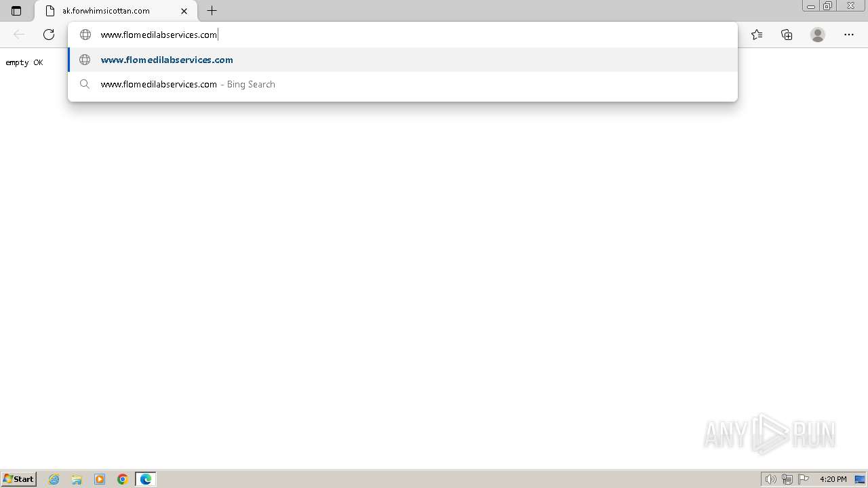Open Favorites star icon
868x488 pixels.
757,35
